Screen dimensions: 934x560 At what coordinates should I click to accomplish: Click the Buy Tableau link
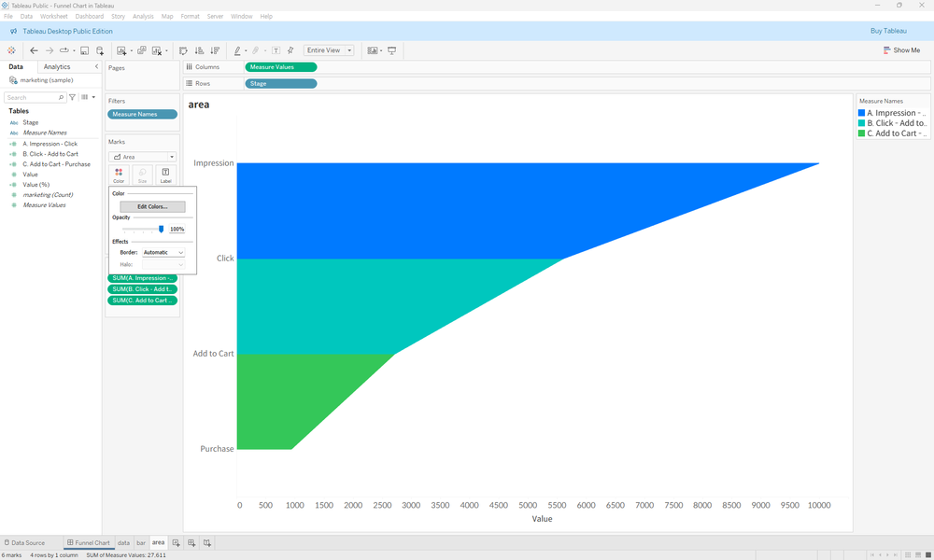[888, 31]
